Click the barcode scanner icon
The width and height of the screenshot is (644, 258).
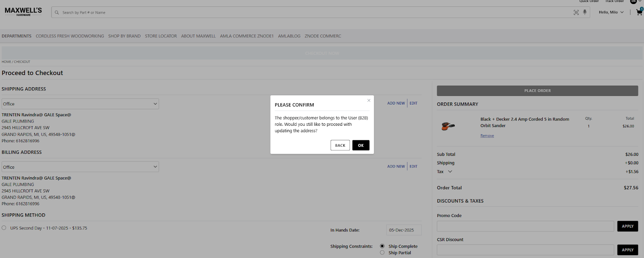576,12
